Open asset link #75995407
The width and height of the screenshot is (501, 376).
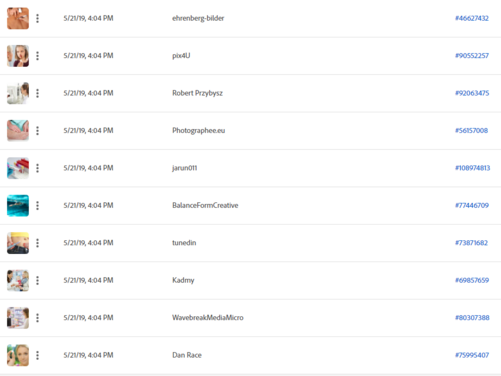click(x=472, y=355)
